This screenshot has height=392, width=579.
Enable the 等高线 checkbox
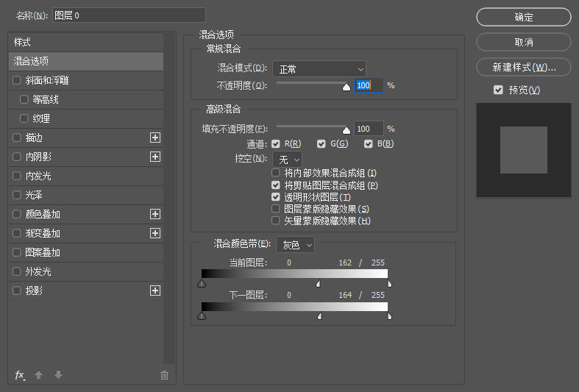[x=24, y=99]
